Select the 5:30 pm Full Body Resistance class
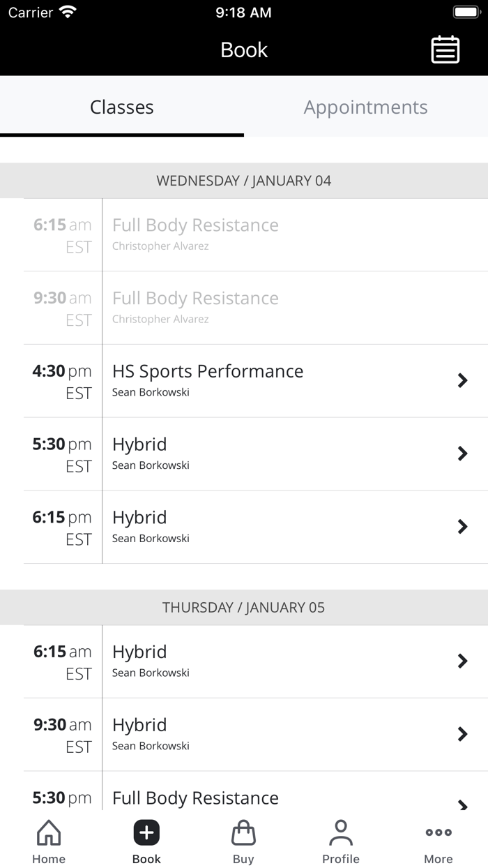 click(x=244, y=798)
